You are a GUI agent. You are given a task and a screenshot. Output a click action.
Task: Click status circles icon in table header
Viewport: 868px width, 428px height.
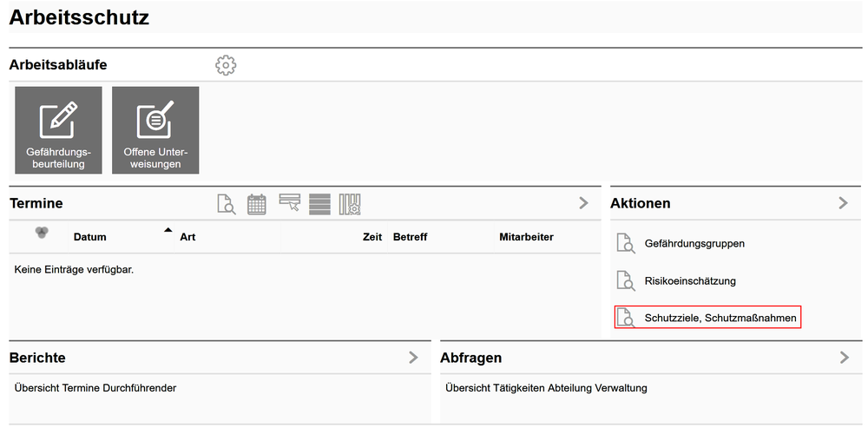click(x=41, y=233)
